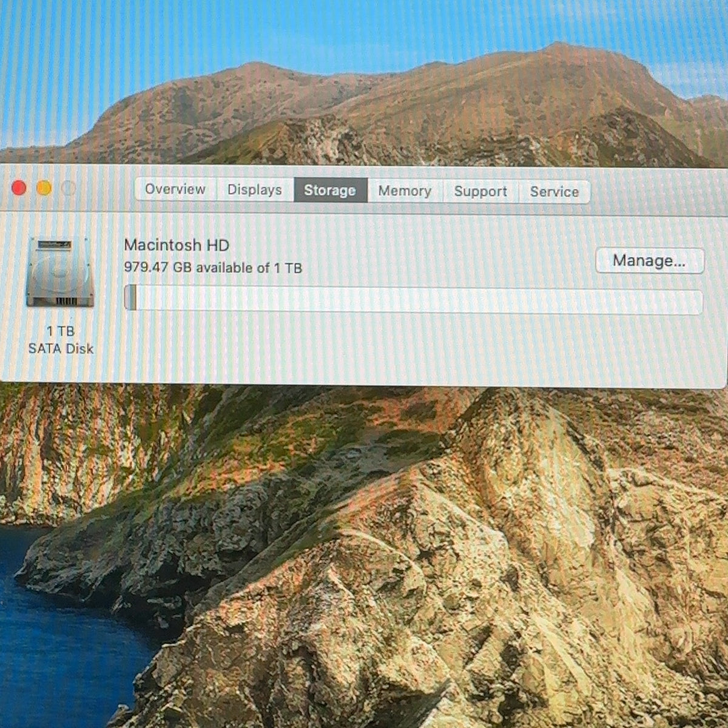Open the Support tab

point(480,192)
